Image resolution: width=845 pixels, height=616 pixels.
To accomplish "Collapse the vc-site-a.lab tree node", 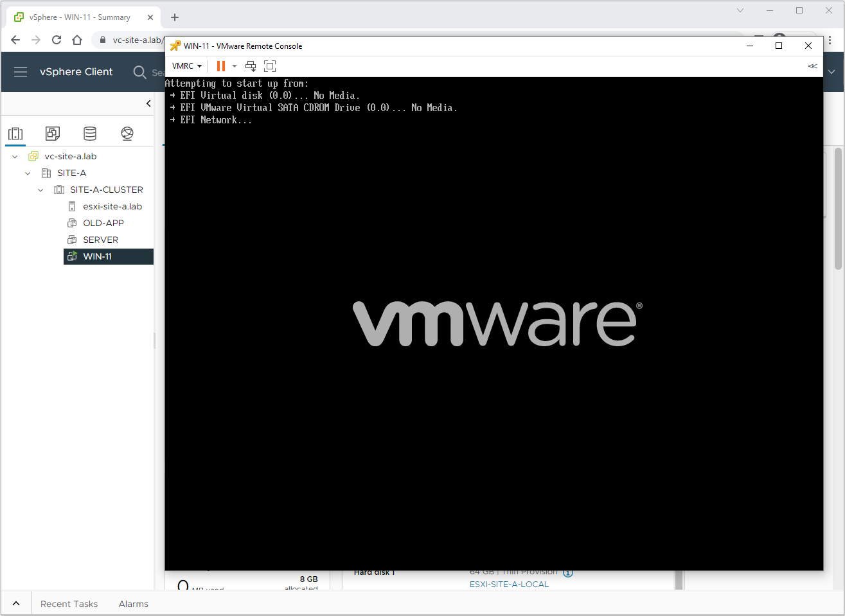I will tap(15, 157).
